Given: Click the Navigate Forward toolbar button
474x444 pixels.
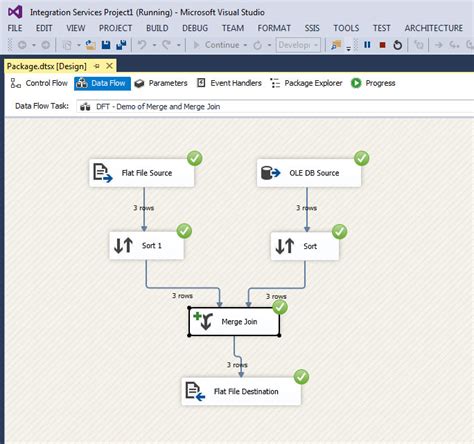Looking at the screenshot, I should [x=46, y=45].
